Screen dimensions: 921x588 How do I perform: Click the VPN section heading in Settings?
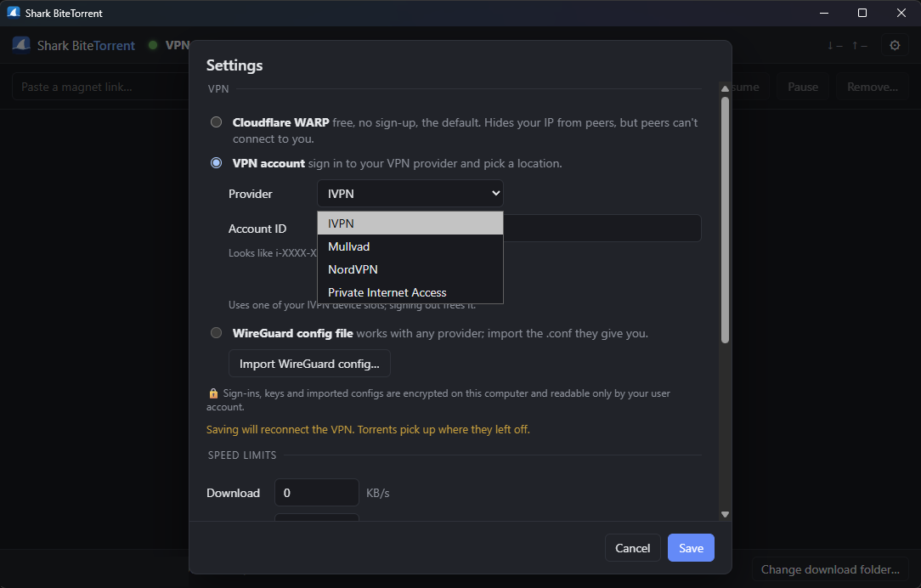coord(218,88)
